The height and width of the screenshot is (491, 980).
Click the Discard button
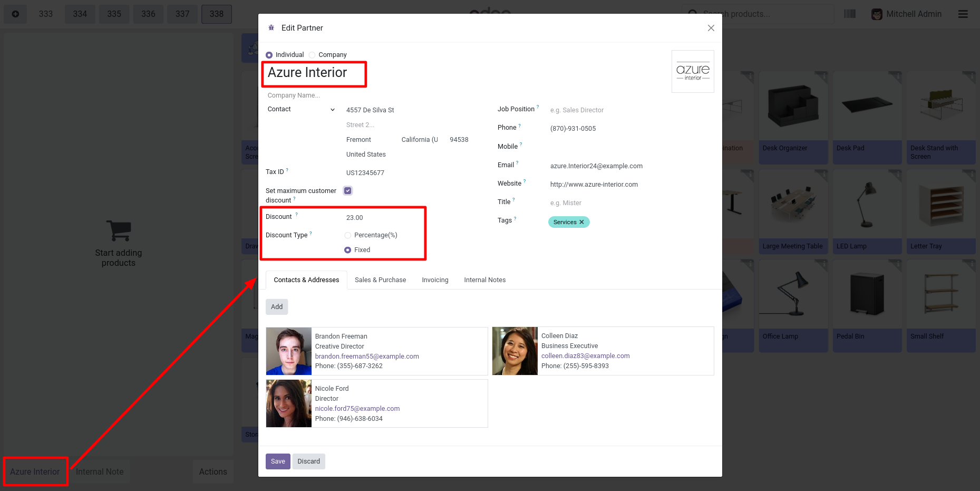(x=308, y=461)
